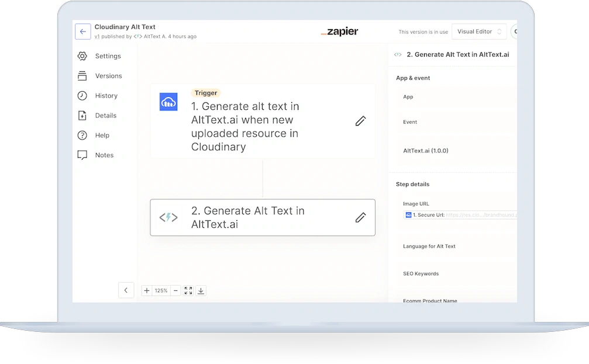Select Details in the sidebar
589x364 pixels.
click(105, 116)
